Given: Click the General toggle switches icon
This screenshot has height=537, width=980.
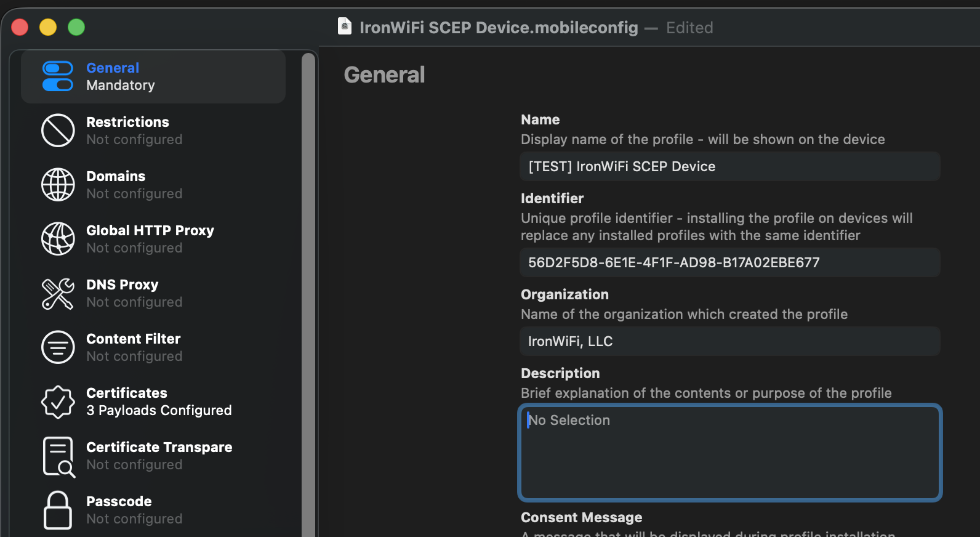Looking at the screenshot, I should click(x=58, y=76).
